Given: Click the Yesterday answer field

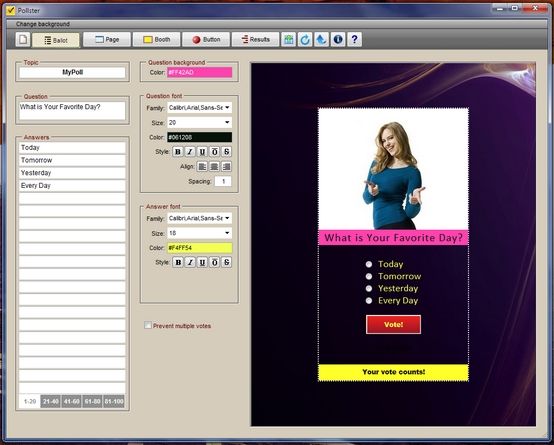Looking at the screenshot, I should (72, 173).
